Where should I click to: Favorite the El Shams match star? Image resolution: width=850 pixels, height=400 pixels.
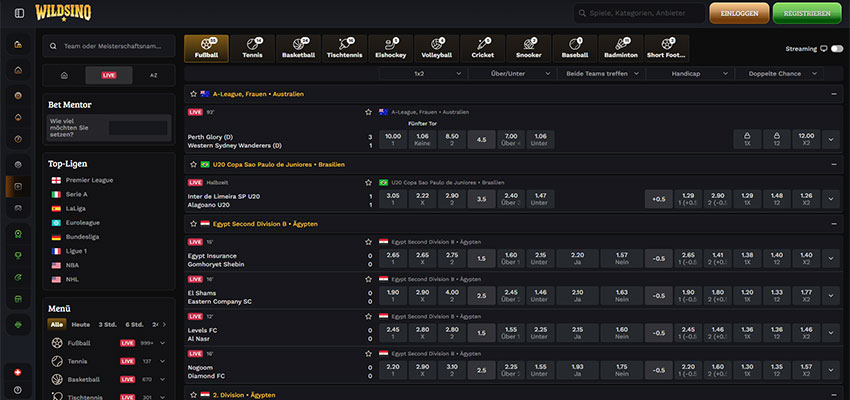click(x=369, y=279)
